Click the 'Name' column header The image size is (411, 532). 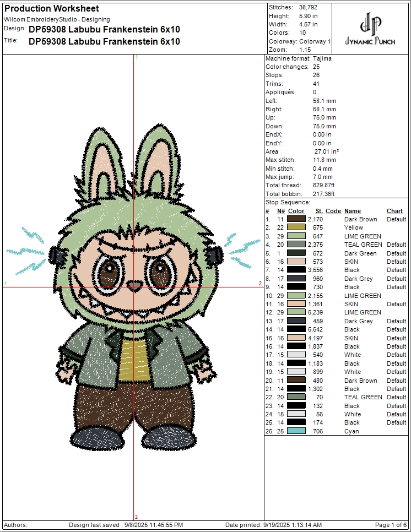point(353,211)
